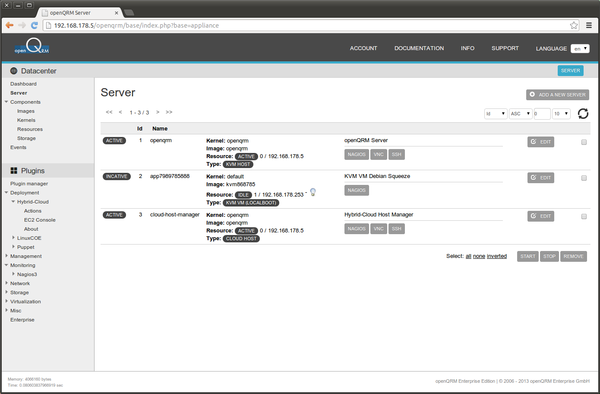
Task: Collapse the Components tree node
Action: pyautogui.click(x=6, y=102)
